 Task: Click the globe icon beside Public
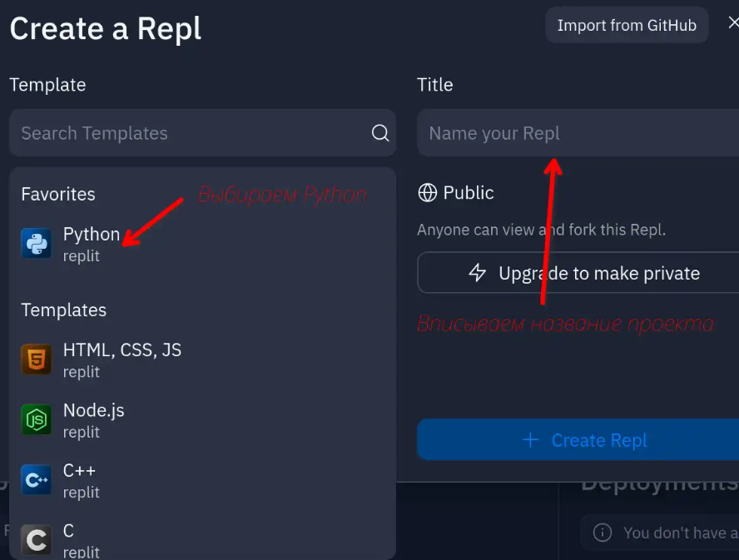428,193
